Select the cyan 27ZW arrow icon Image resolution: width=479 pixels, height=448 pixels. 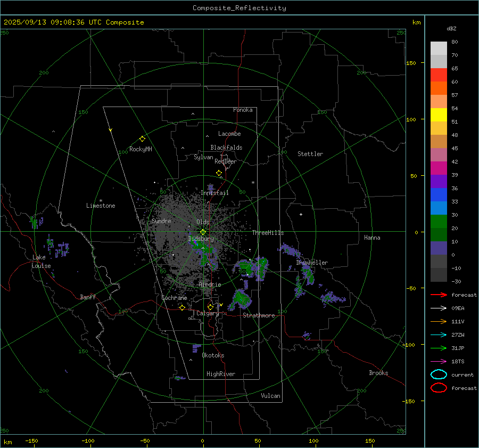tap(439, 335)
